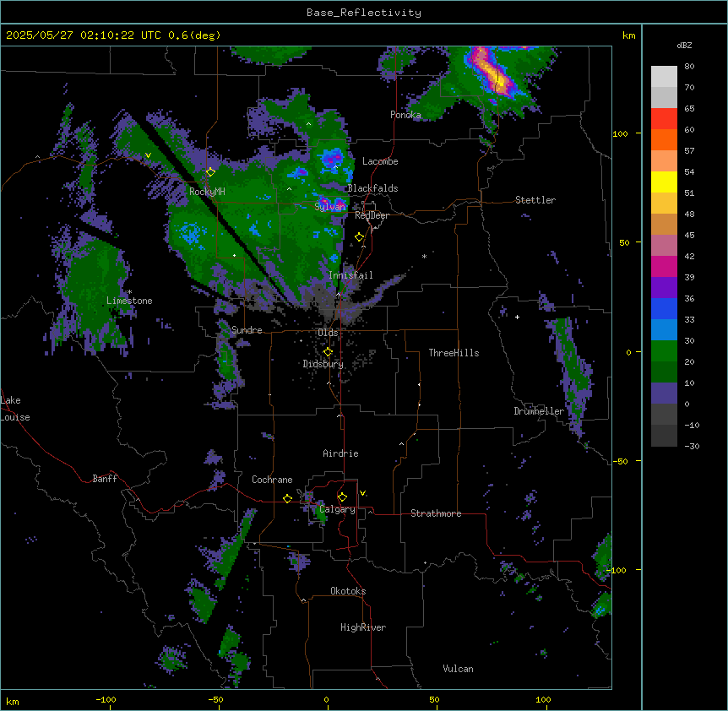Click the Airdrie city label

[x=341, y=453]
